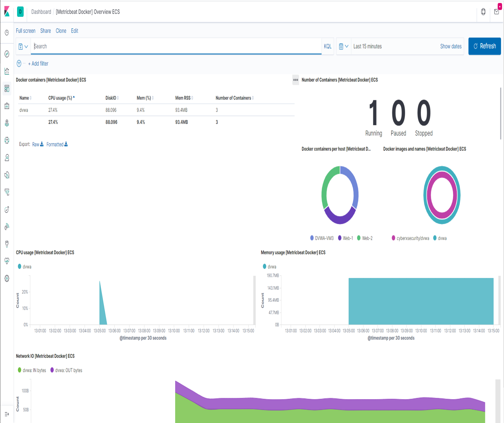The width and height of the screenshot is (504, 423).
Task: Show Recently viewed items with the clock icon
Action: pos(7,32)
